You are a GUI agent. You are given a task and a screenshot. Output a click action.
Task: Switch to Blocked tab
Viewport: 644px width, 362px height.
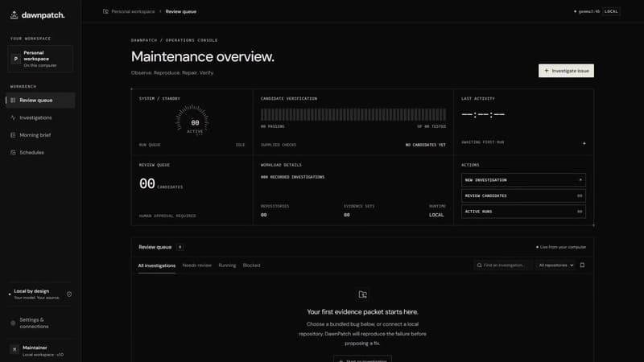[251, 265]
